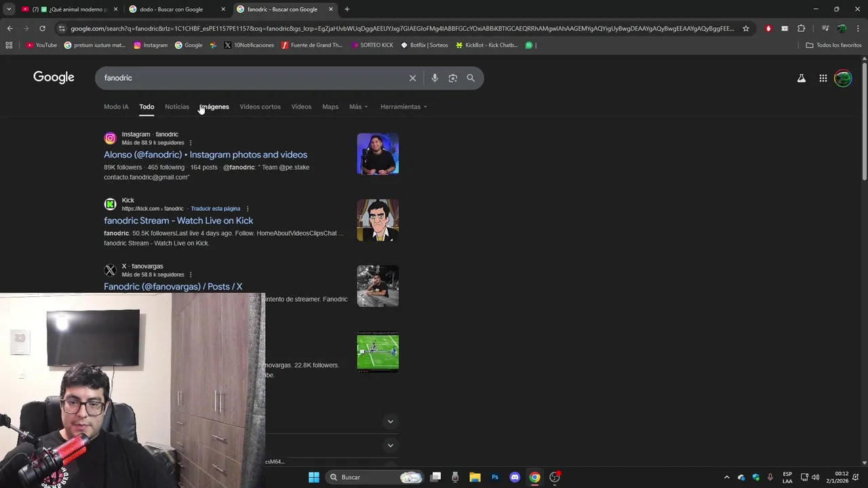The image size is (868, 488).
Task: Switch to the Imágenes tab
Action: (x=214, y=106)
